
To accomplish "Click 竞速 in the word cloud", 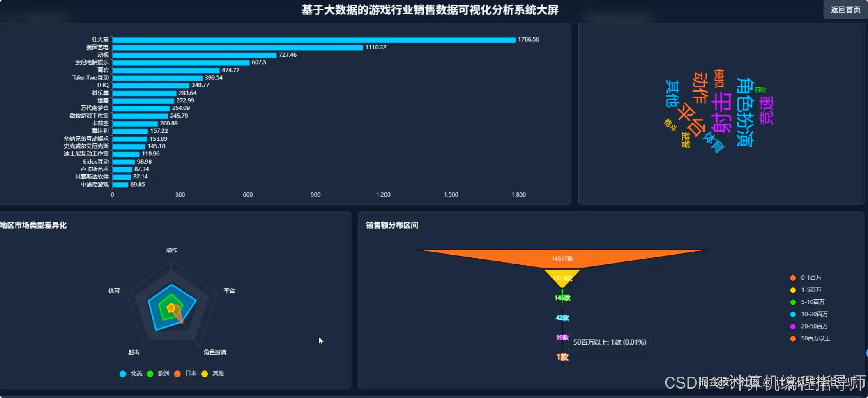I will 766,110.
